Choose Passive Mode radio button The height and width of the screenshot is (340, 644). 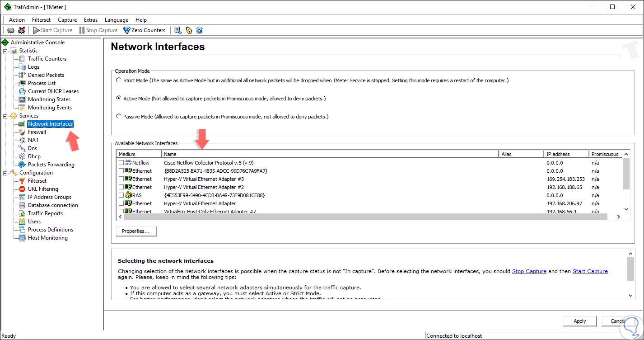(x=119, y=117)
